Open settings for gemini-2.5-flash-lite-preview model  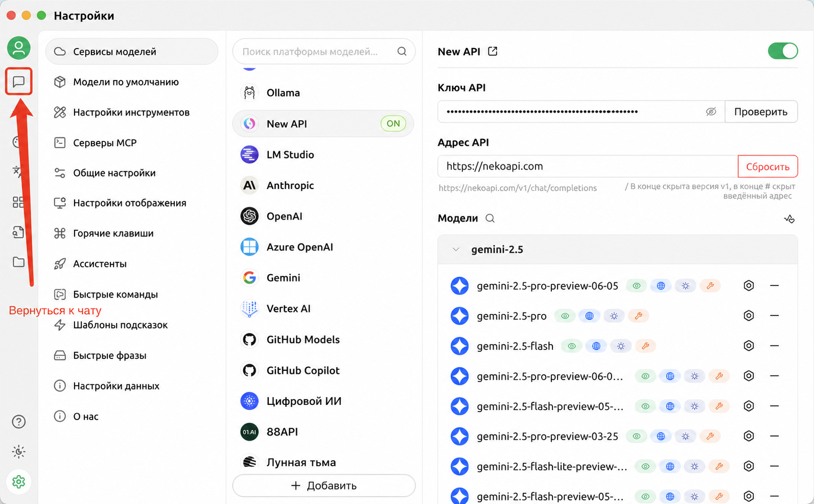749,466
